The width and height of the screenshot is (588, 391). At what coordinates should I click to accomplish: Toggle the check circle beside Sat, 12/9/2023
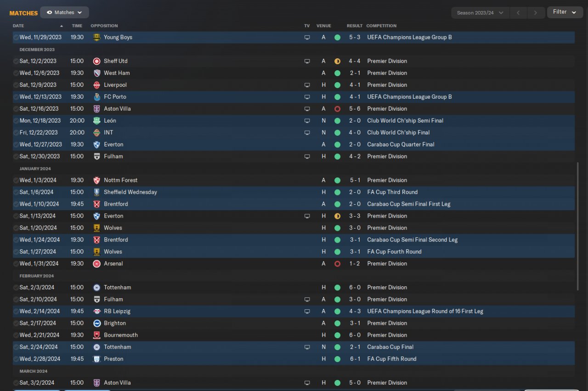pyautogui.click(x=16, y=85)
